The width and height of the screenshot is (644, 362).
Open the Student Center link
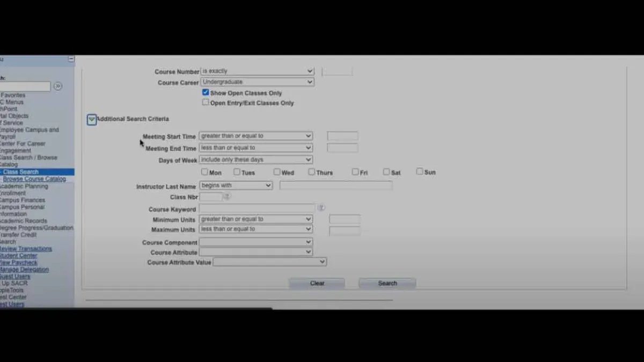coord(18,256)
